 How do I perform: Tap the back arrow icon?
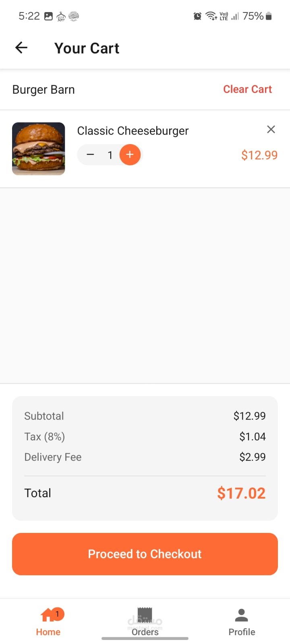(x=21, y=48)
